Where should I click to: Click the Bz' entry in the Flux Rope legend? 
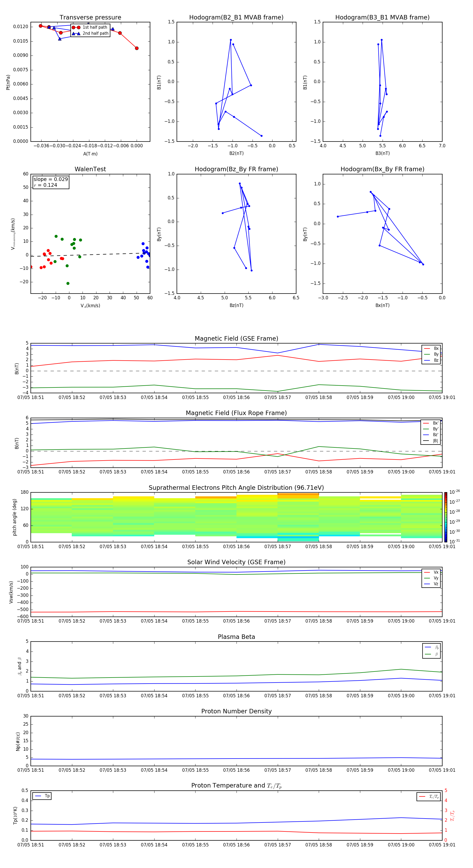[x=431, y=435]
